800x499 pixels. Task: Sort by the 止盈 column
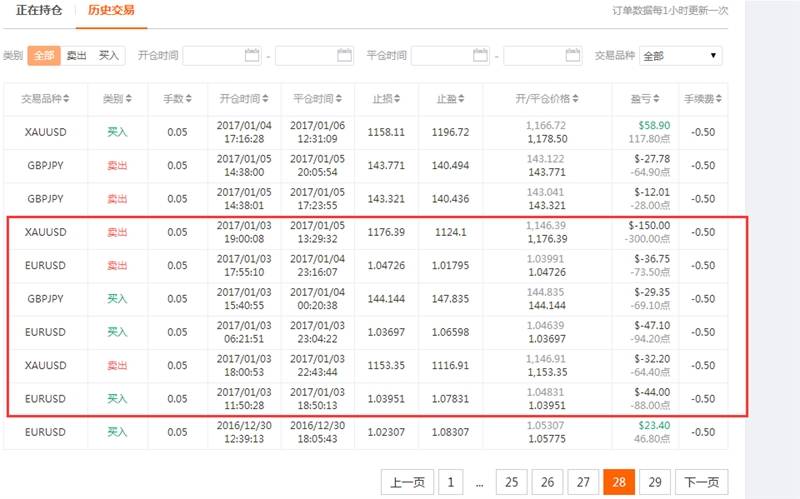(x=451, y=99)
